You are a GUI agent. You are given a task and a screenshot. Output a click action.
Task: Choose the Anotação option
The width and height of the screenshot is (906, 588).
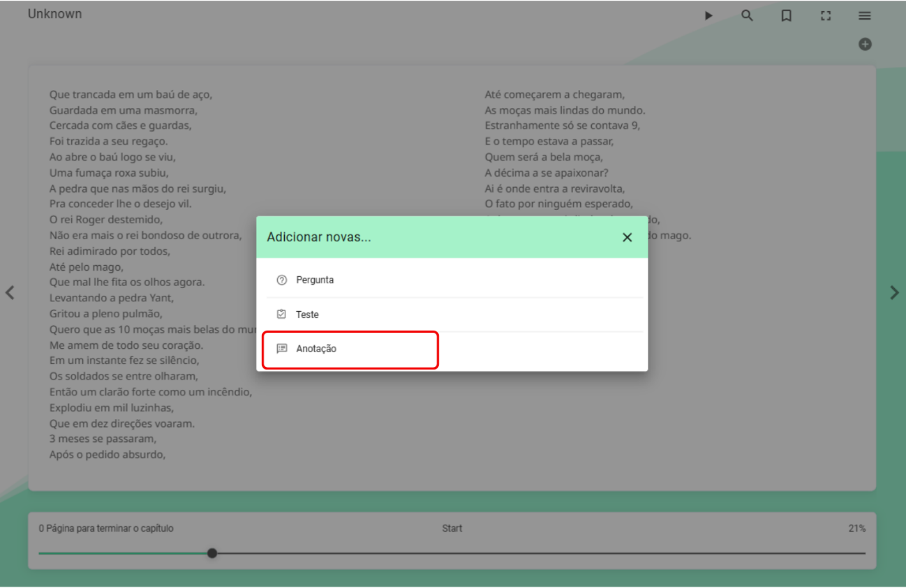point(452,349)
